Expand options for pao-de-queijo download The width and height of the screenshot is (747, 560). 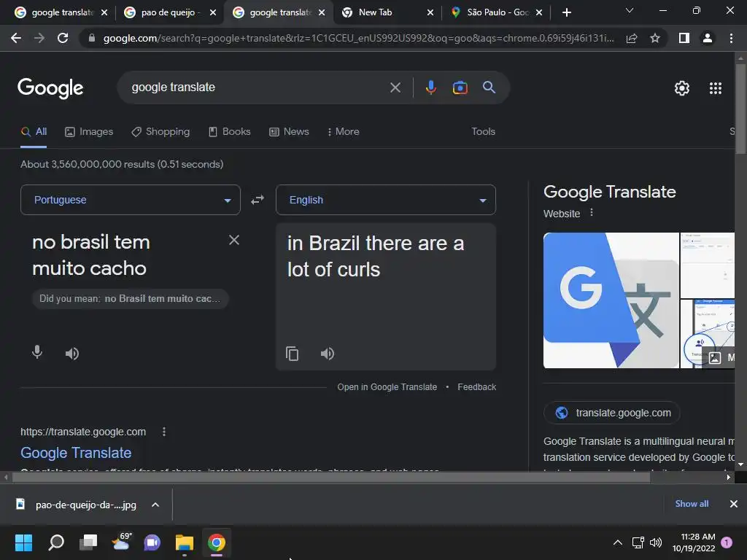(x=155, y=505)
